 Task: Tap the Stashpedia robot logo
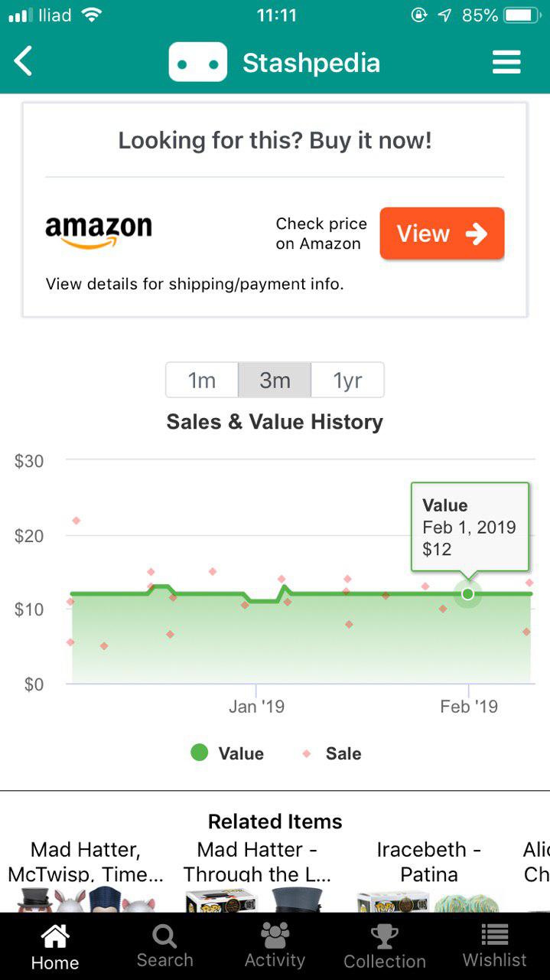tap(198, 62)
